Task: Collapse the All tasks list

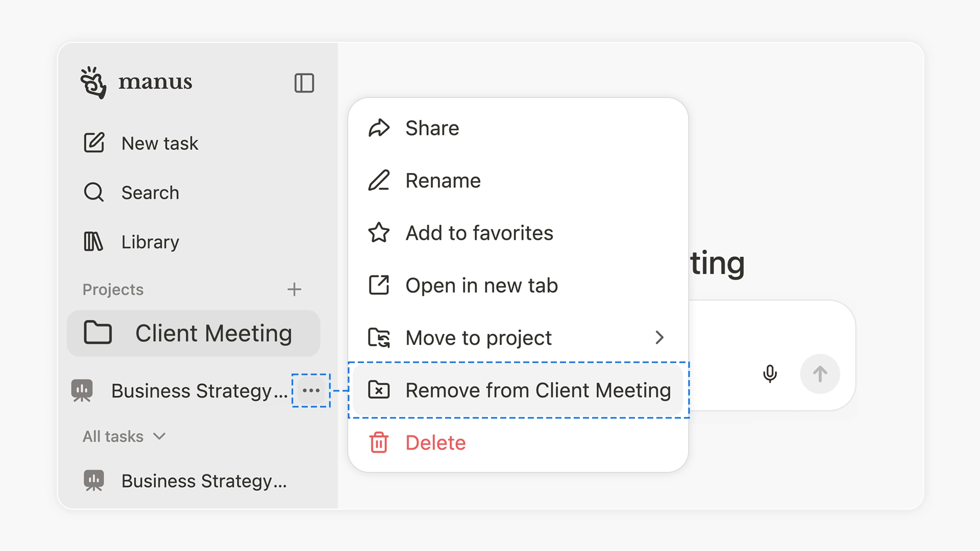Action: tap(124, 437)
